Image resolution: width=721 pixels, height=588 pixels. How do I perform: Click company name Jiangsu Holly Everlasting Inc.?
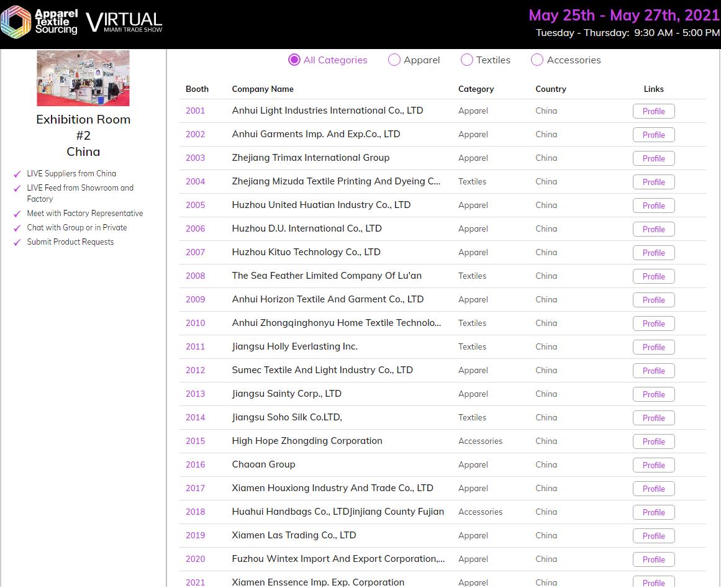(x=295, y=346)
